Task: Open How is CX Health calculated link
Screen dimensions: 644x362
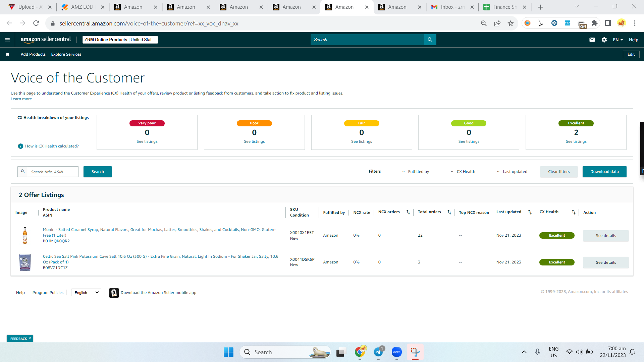Action: pos(52,146)
